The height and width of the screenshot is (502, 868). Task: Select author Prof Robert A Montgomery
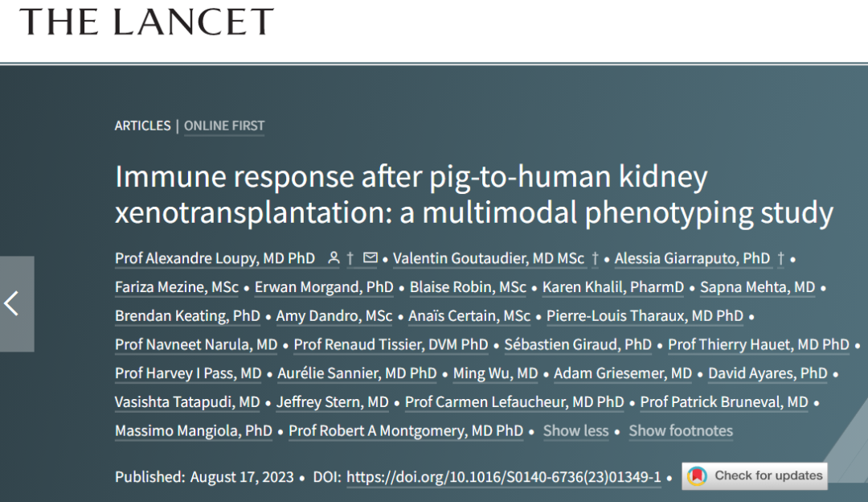click(x=406, y=430)
